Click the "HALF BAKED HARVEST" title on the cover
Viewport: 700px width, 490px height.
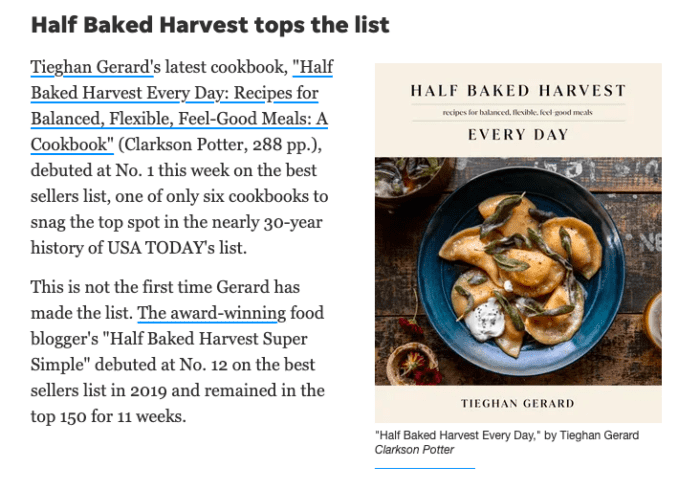[x=518, y=91]
